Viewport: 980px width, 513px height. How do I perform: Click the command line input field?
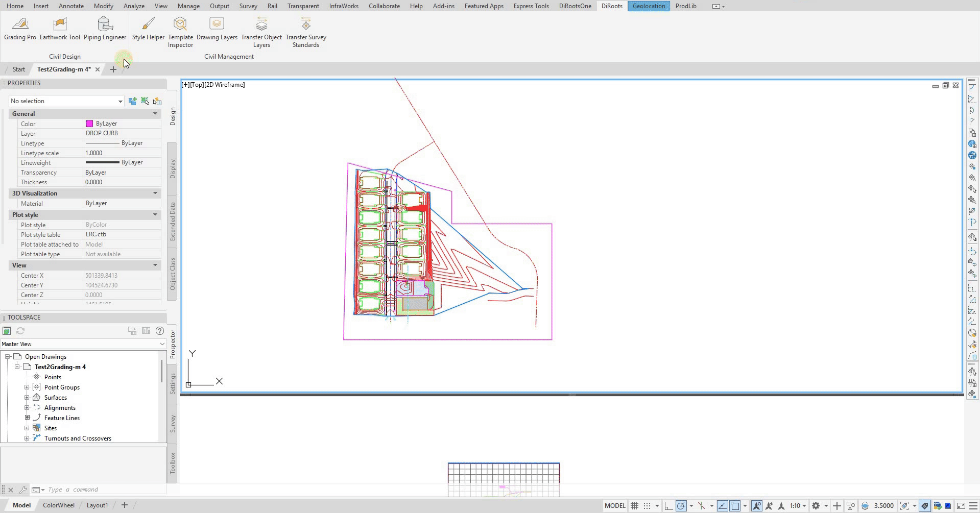pyautogui.click(x=102, y=490)
